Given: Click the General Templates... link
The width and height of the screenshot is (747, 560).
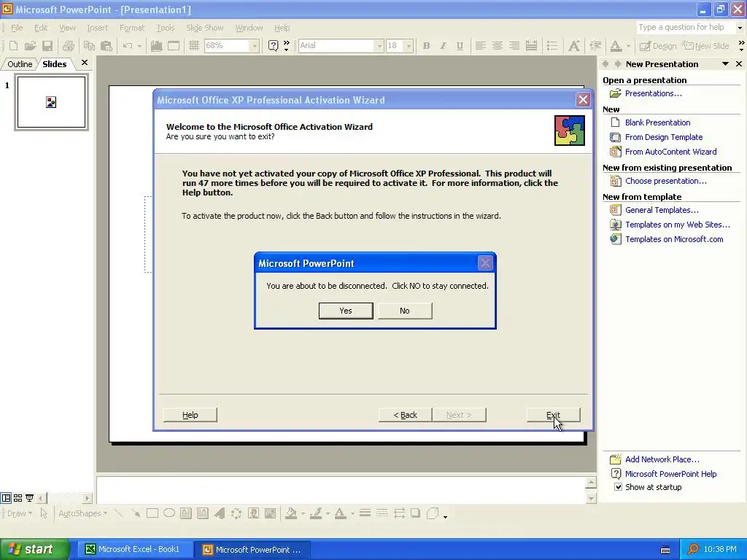Looking at the screenshot, I should tap(662, 210).
